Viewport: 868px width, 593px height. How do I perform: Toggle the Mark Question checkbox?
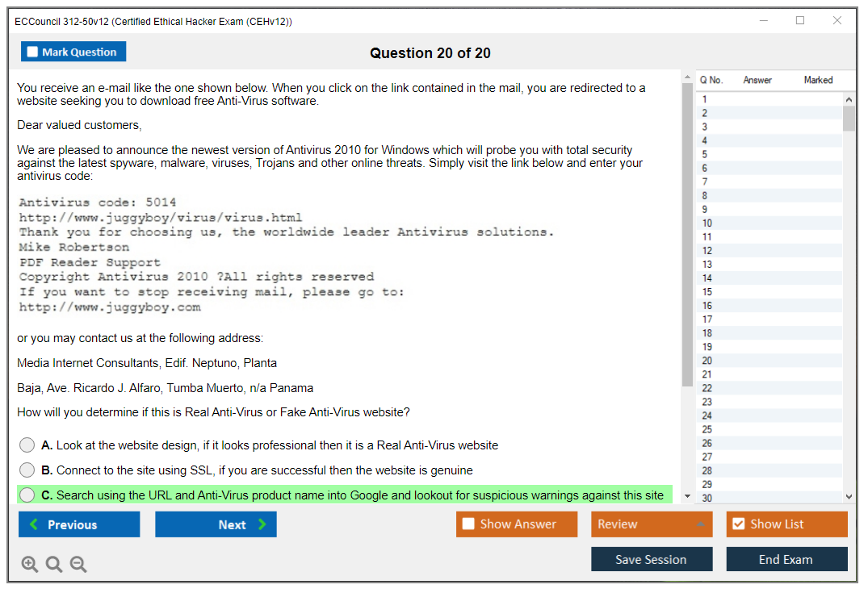tap(33, 52)
